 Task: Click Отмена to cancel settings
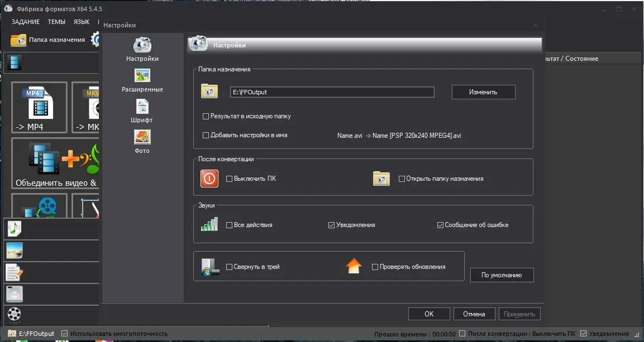(474, 314)
